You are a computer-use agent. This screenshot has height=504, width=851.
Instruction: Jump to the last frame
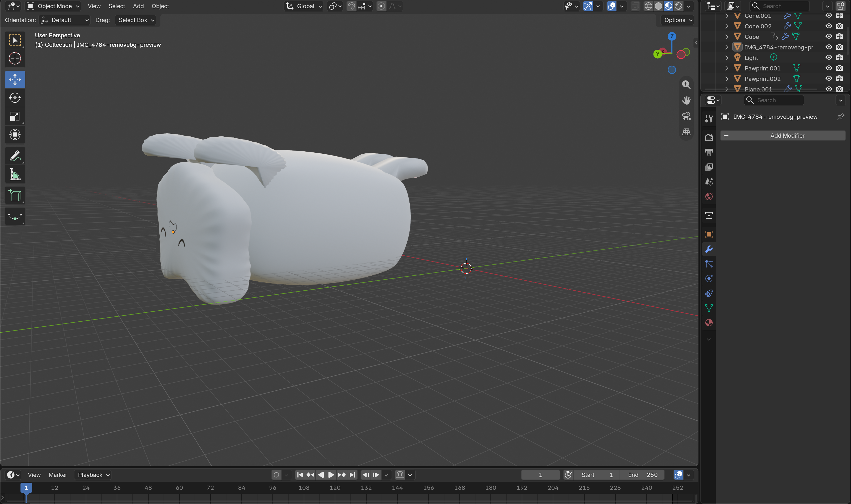pyautogui.click(x=352, y=475)
